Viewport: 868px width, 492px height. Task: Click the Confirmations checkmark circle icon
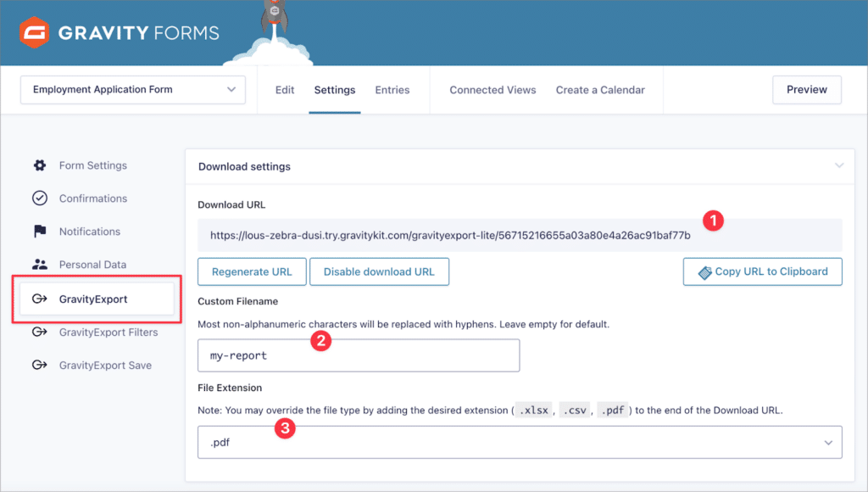coord(40,198)
